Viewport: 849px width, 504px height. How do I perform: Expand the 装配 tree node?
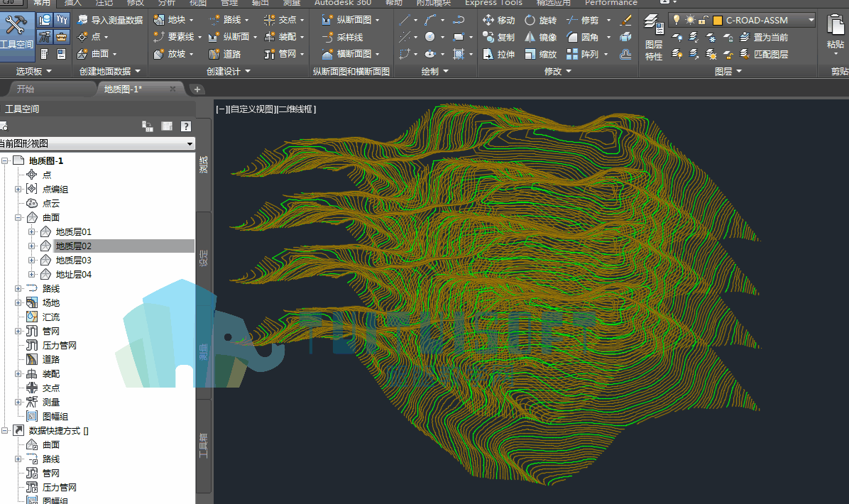[18, 373]
